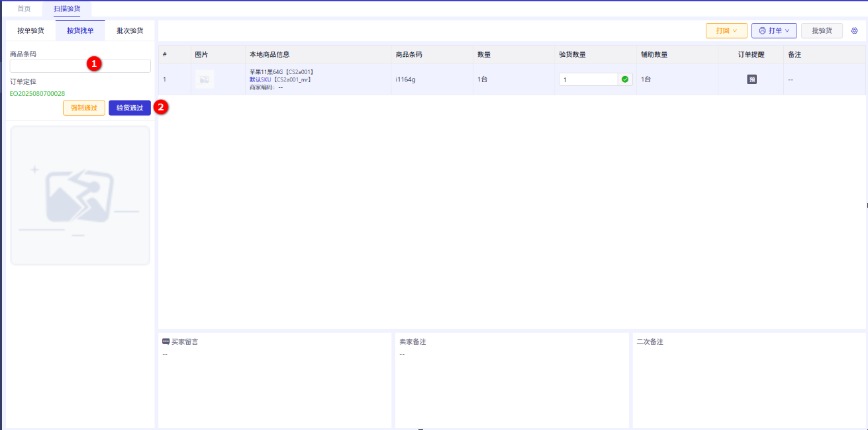The height and width of the screenshot is (430, 868).
Task: Click the 订单定位 label
Action: 23,81
